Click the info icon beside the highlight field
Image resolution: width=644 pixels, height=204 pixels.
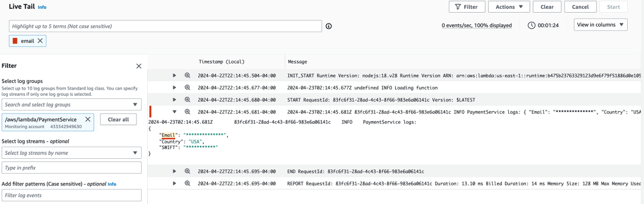(x=329, y=26)
